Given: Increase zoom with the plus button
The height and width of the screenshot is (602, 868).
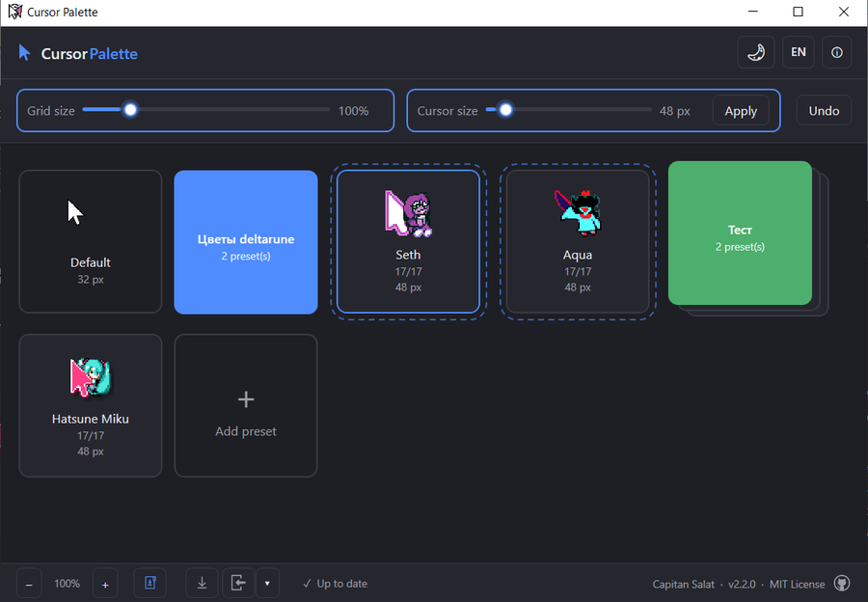Looking at the screenshot, I should click(x=105, y=584).
